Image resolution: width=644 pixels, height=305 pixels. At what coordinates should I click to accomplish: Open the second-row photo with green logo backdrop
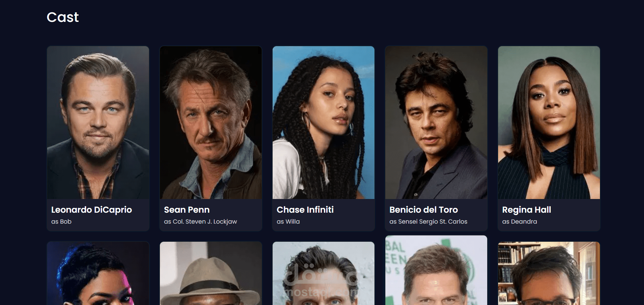coord(436,270)
